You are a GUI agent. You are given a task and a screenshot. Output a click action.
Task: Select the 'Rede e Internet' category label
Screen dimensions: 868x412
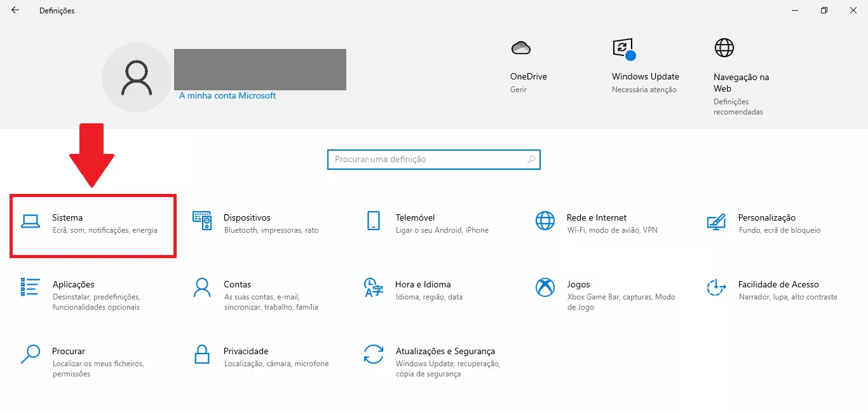point(597,217)
